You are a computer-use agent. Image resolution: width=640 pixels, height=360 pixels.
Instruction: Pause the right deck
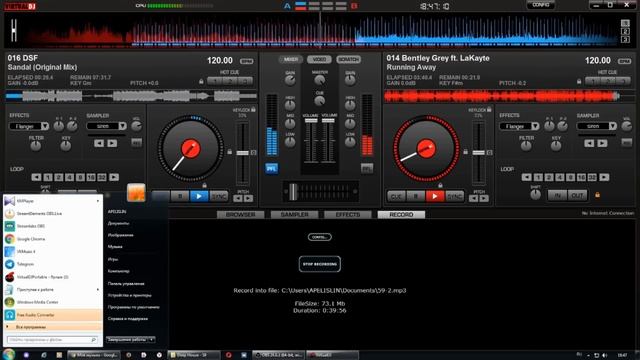416,196
